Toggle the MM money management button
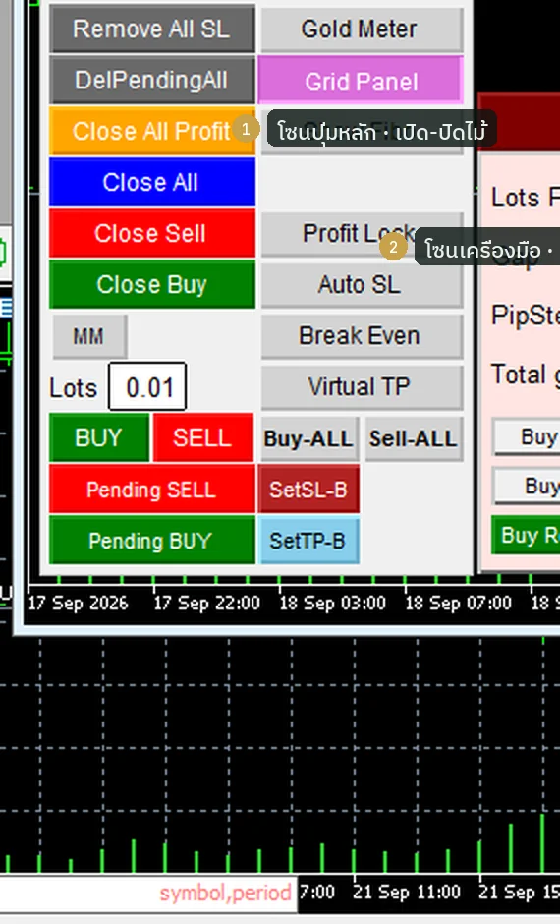Screen dimensions: 560x924 point(89,336)
